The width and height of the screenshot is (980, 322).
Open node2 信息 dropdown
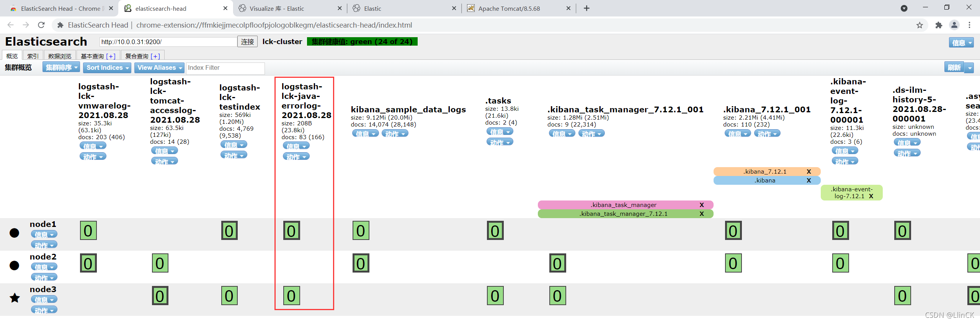[44, 266]
